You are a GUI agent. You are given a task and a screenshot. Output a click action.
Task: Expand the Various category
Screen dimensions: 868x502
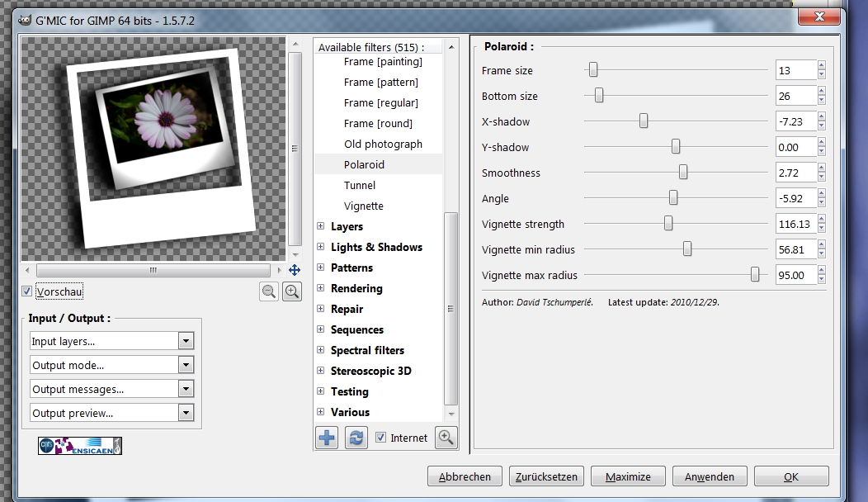click(x=320, y=412)
